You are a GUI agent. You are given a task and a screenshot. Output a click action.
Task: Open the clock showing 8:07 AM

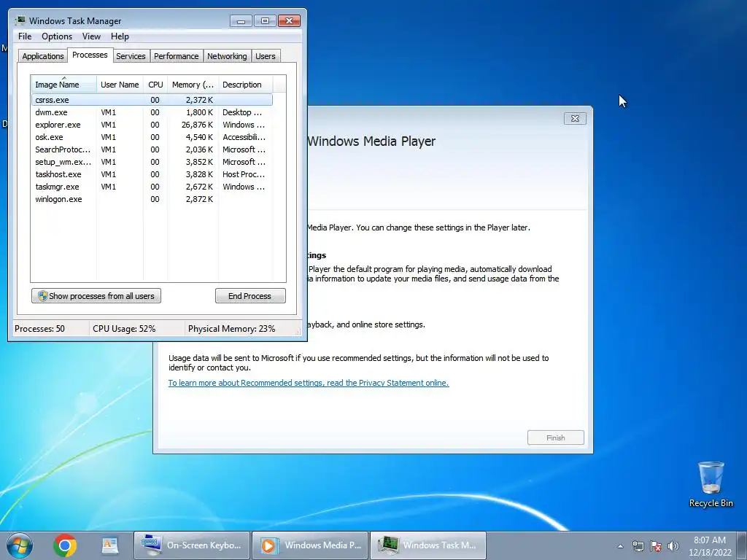pos(710,546)
